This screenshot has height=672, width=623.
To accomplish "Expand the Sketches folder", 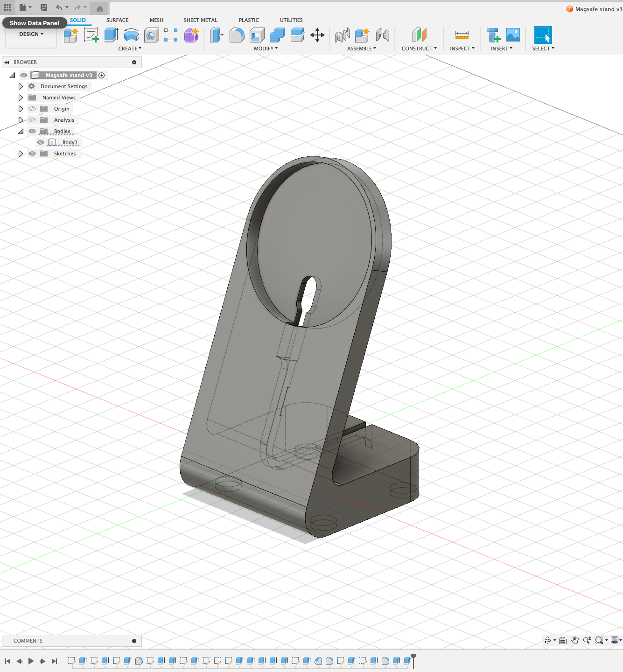I will click(x=21, y=154).
